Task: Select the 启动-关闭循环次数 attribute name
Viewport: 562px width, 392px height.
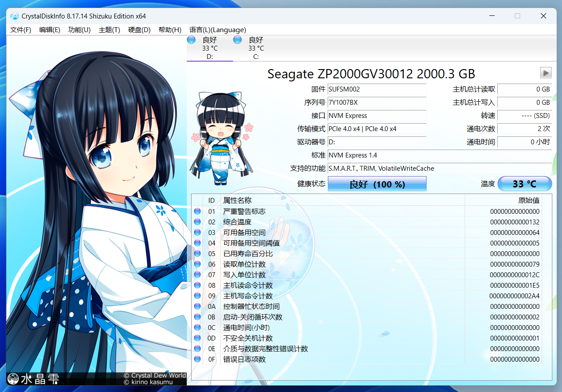Action: coord(253,317)
